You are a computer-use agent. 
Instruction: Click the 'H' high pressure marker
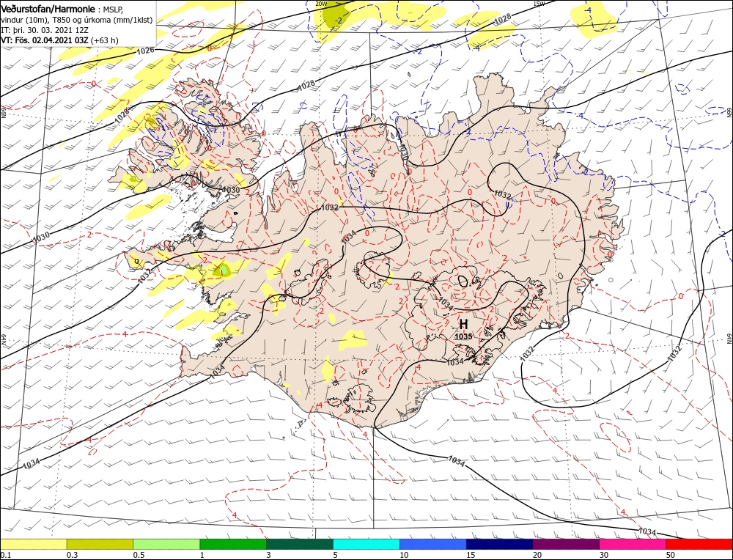(x=463, y=324)
